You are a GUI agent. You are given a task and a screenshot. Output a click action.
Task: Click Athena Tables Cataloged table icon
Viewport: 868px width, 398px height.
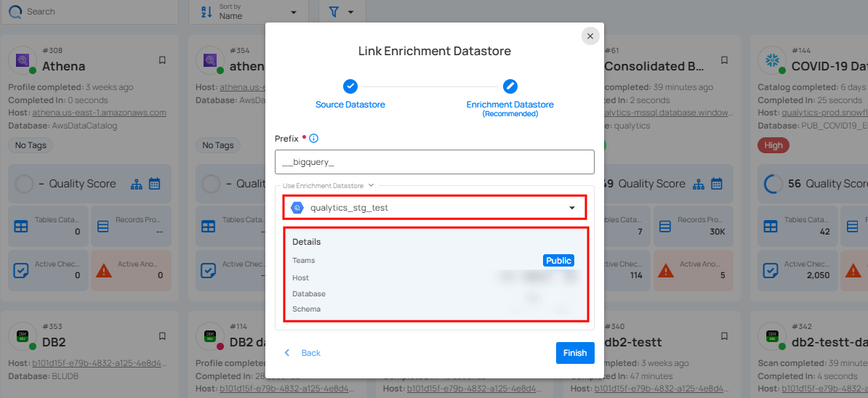click(x=21, y=227)
